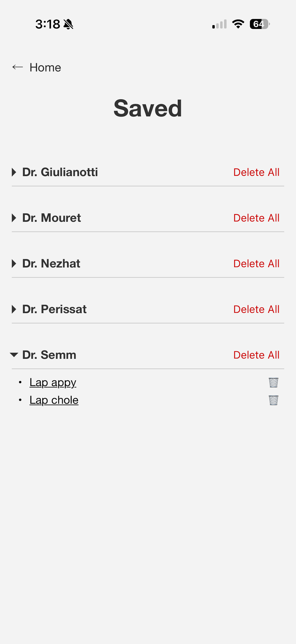The width and height of the screenshot is (296, 644).
Task: Expand the Dr. Nezhat disclosure triangle
Action: click(x=14, y=263)
